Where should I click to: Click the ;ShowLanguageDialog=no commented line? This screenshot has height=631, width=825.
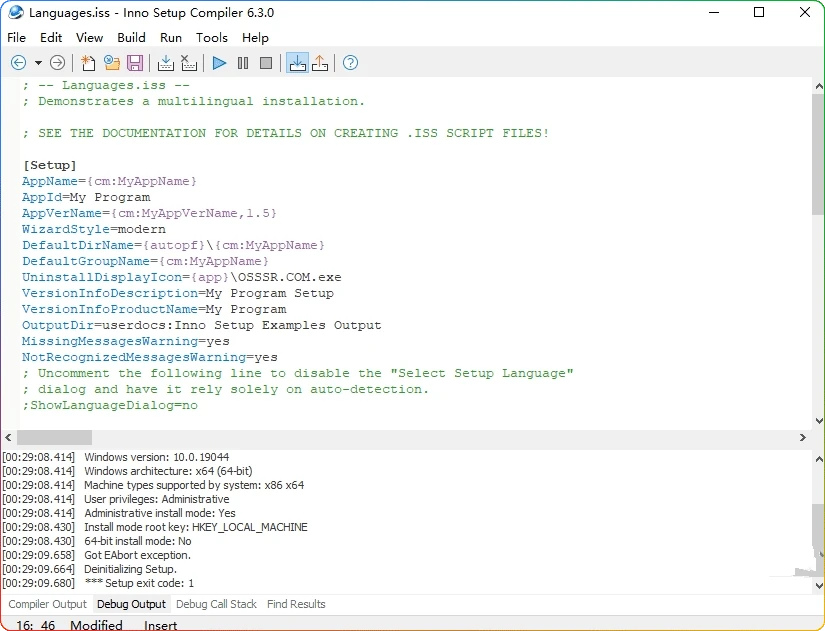[110, 405]
